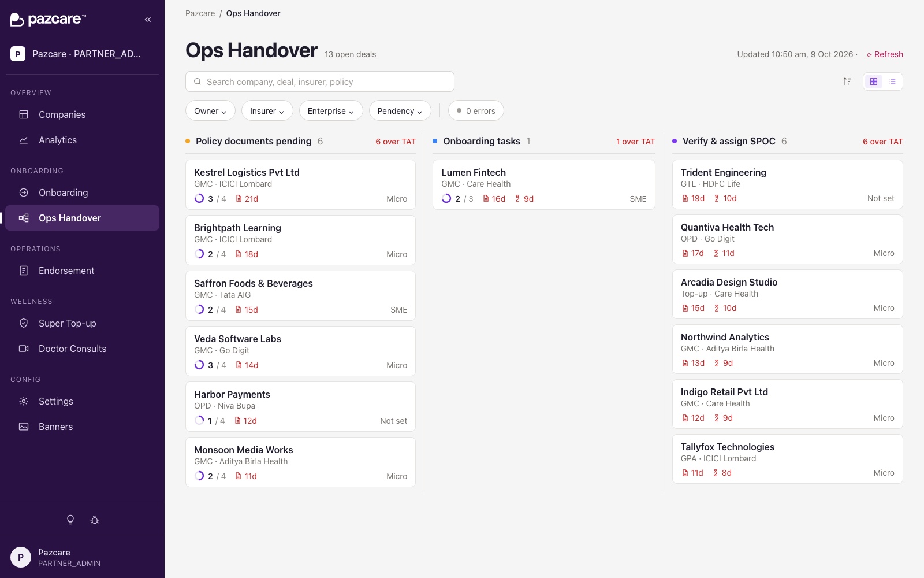The width and height of the screenshot is (924, 578).
Task: Click the Pazcare logo
Action: 48,20
